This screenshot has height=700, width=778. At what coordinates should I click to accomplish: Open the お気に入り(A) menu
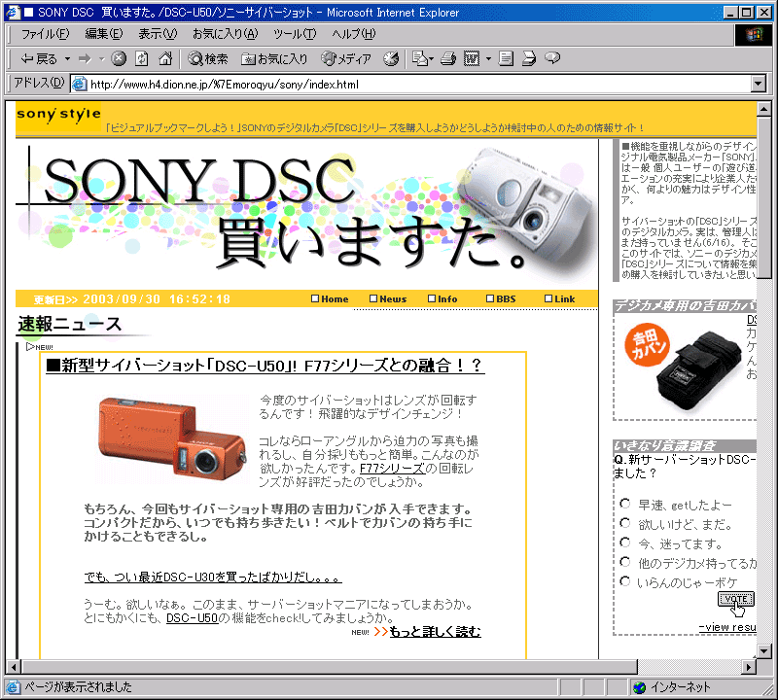click(x=226, y=34)
